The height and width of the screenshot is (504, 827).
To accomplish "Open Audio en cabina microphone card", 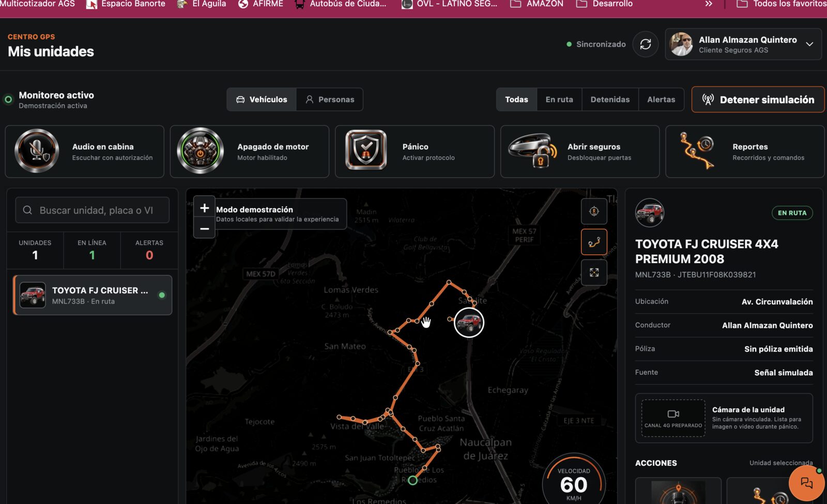I will click(85, 151).
